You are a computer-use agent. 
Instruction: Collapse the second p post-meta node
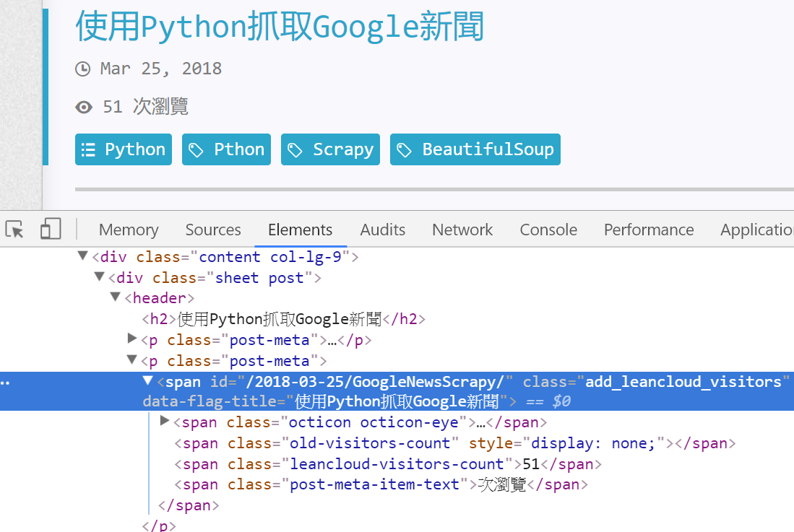coord(132,359)
